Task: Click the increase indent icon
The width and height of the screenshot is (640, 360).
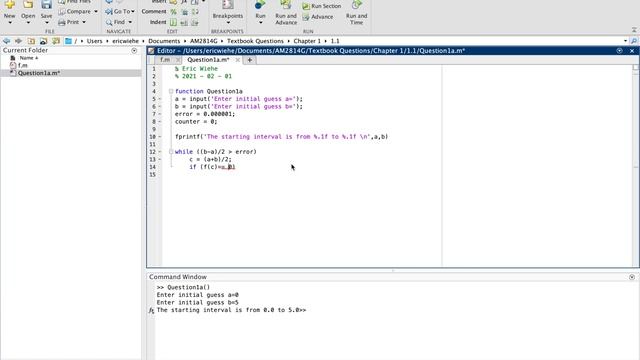Action: coord(184,22)
